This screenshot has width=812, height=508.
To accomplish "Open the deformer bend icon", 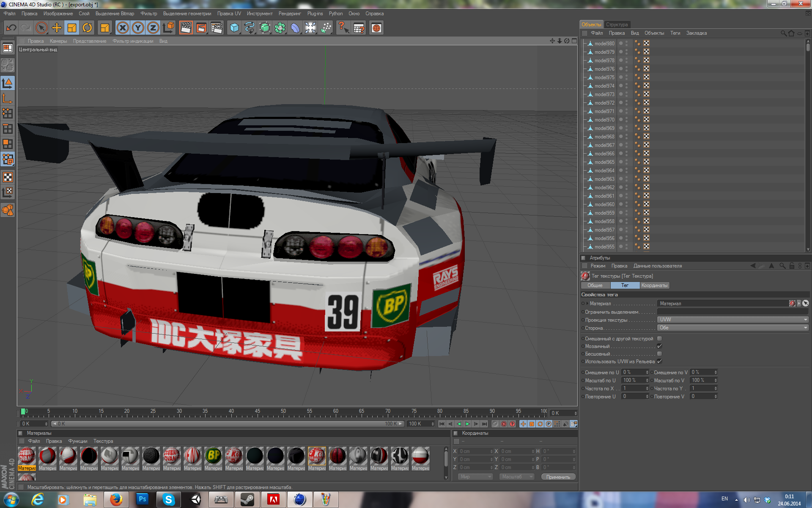I will click(x=295, y=28).
